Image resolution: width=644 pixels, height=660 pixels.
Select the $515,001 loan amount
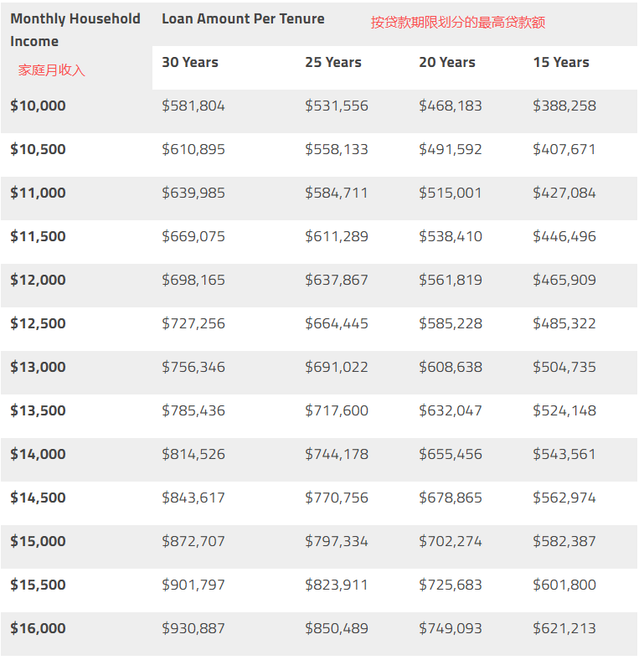pyautogui.click(x=451, y=193)
